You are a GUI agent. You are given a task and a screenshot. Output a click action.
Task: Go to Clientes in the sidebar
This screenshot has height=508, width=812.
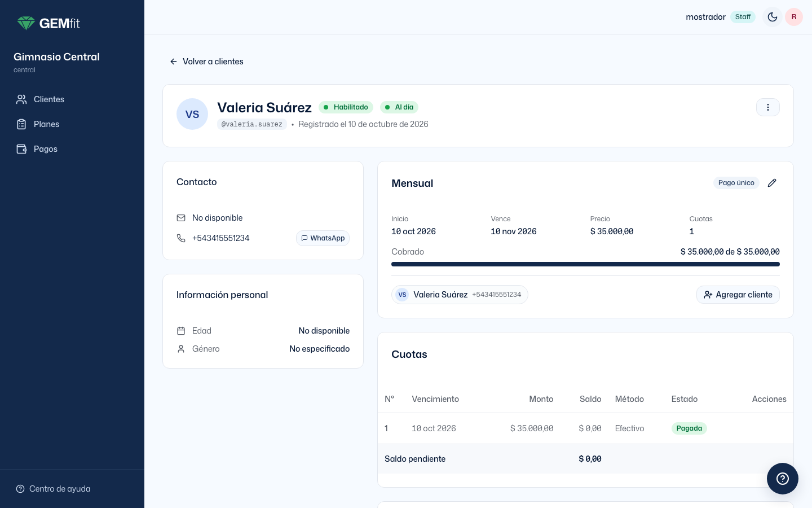click(x=72, y=99)
